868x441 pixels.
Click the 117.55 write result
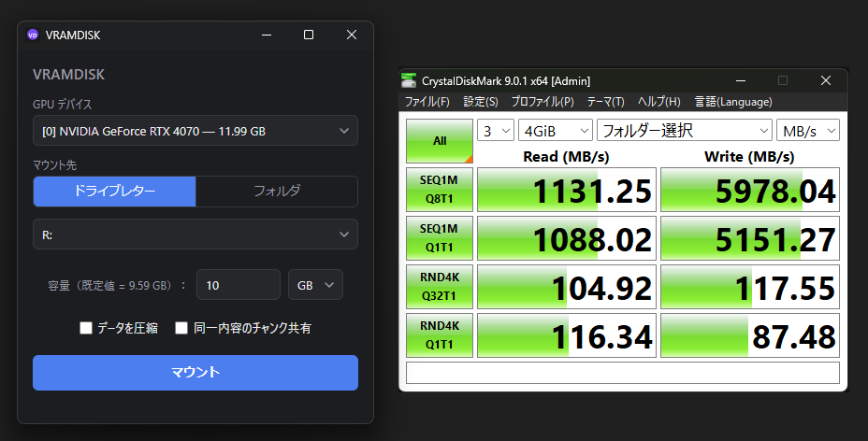[750, 287]
